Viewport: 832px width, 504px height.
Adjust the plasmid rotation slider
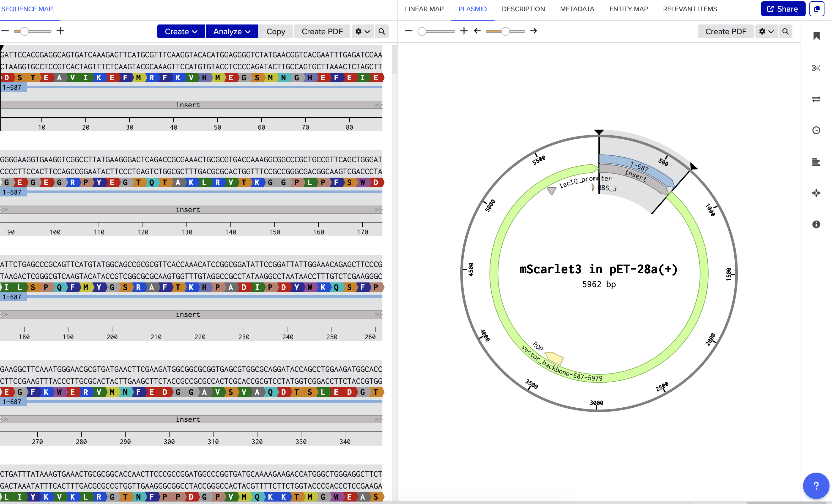[x=505, y=31]
